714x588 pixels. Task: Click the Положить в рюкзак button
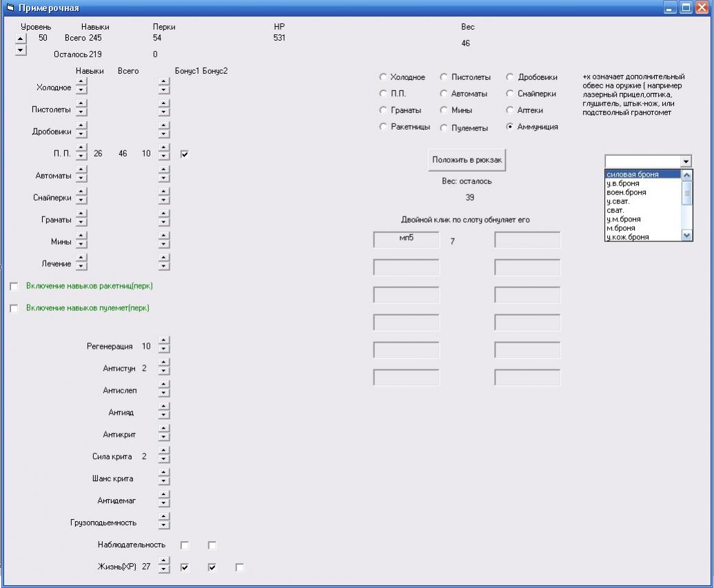[x=467, y=160]
